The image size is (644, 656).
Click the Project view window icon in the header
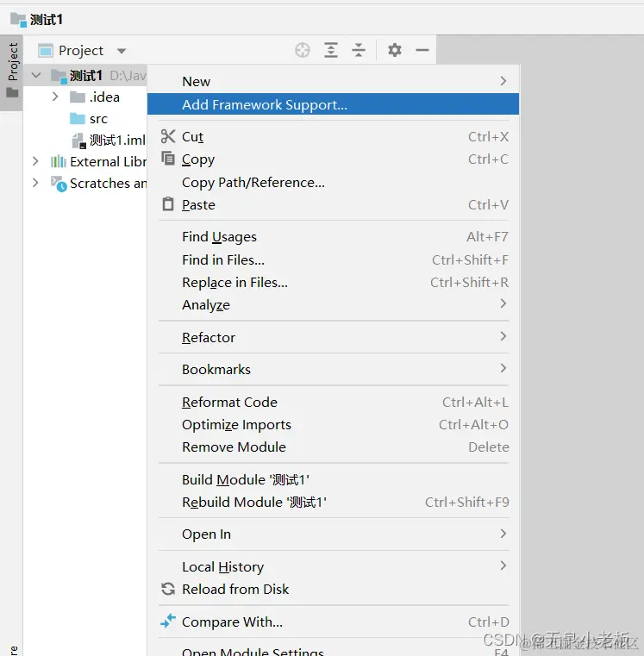click(x=45, y=51)
